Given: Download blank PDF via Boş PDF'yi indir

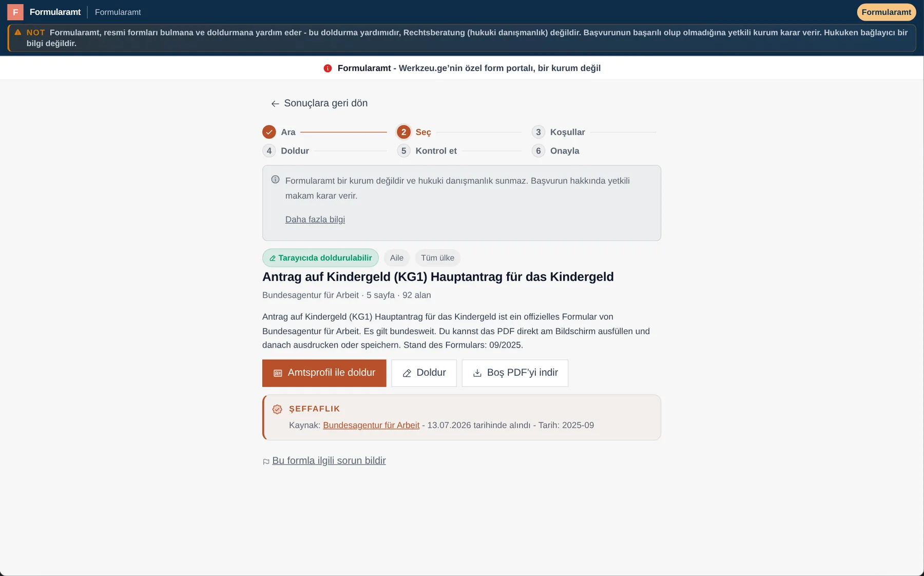Looking at the screenshot, I should tap(515, 373).
